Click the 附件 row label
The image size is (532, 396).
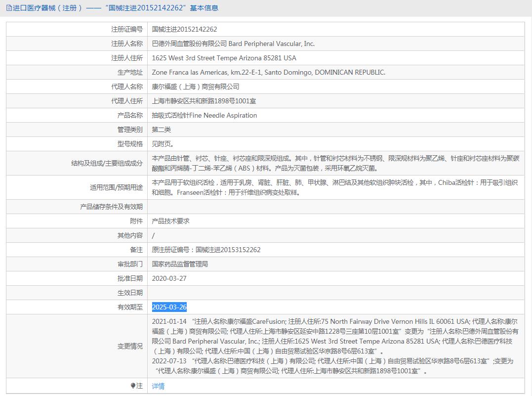click(x=136, y=221)
